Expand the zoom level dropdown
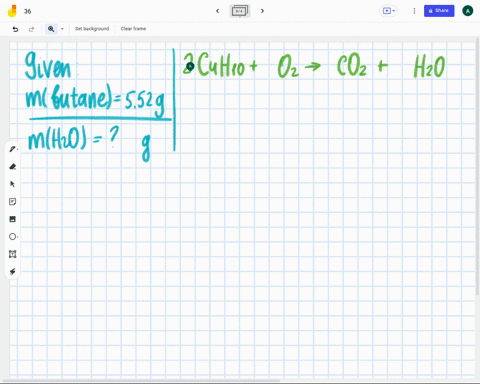 point(62,29)
